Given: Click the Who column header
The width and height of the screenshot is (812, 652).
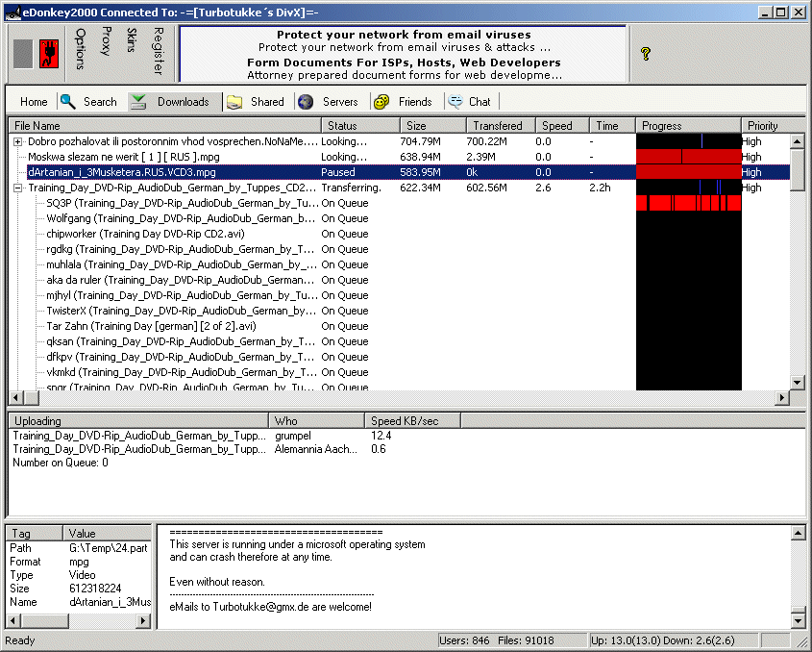Looking at the screenshot, I should [317, 421].
